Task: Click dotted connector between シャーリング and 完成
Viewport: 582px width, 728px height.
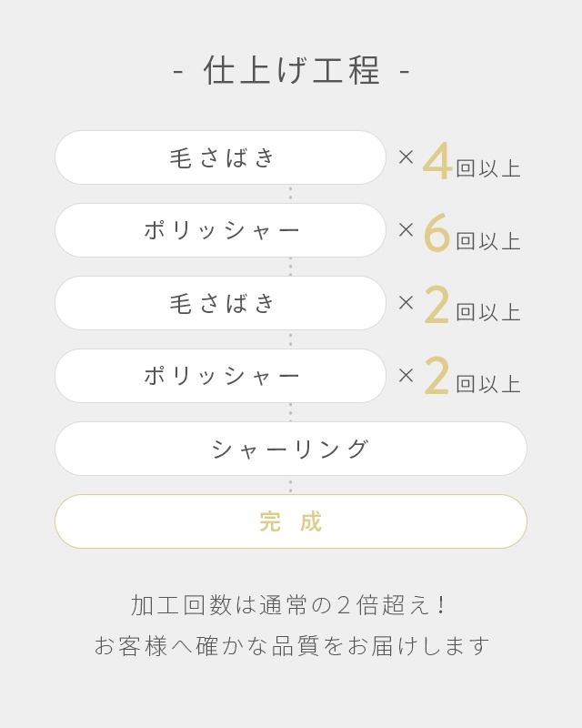Action: coord(291,486)
